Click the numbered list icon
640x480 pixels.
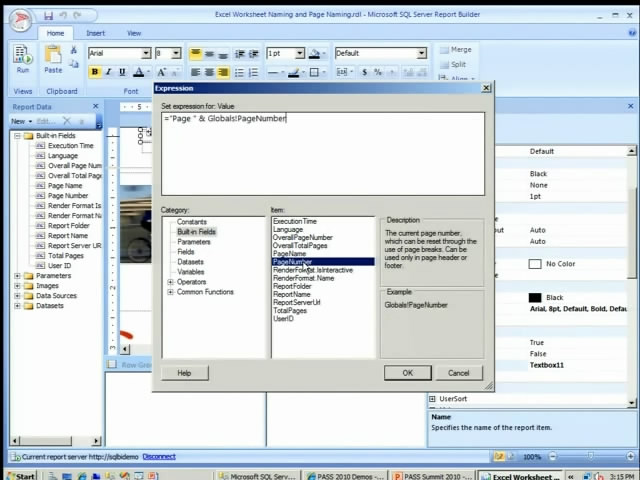pos(253,72)
